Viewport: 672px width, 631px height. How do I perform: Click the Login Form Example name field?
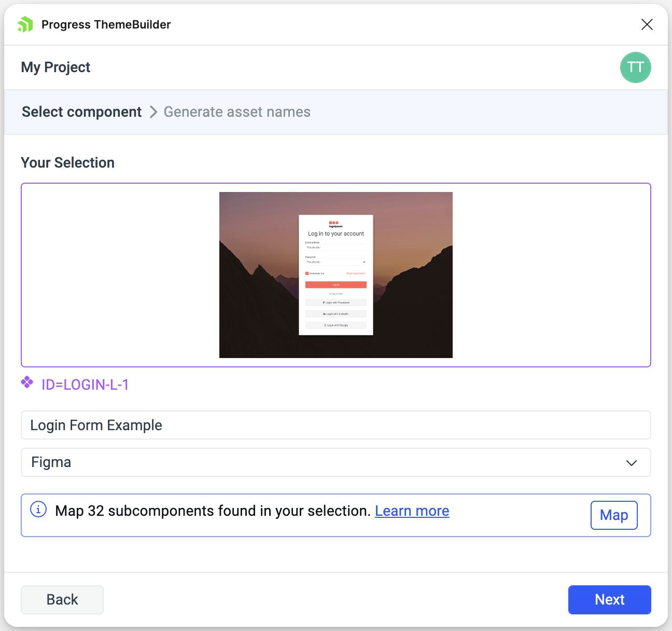point(335,425)
